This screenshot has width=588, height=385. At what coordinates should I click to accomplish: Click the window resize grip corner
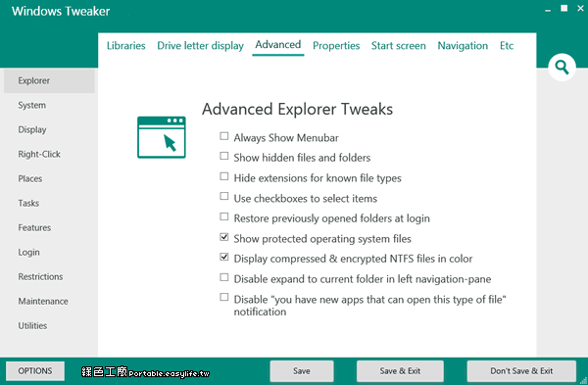583,380
